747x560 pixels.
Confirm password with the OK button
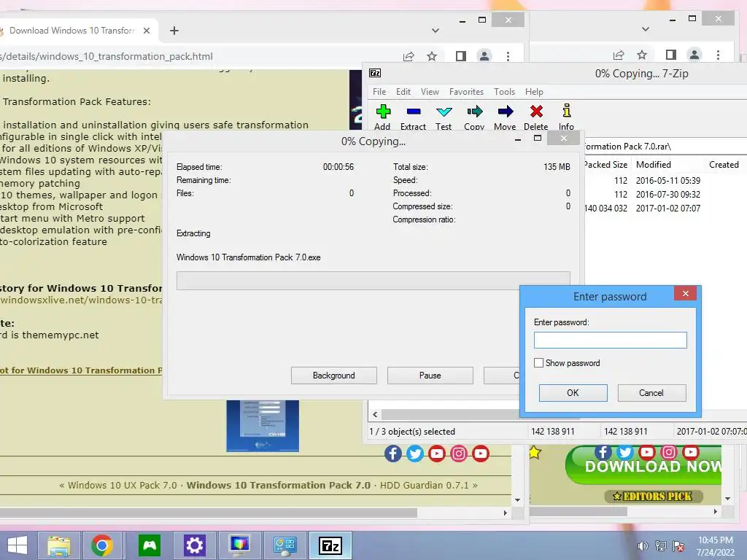pos(573,393)
